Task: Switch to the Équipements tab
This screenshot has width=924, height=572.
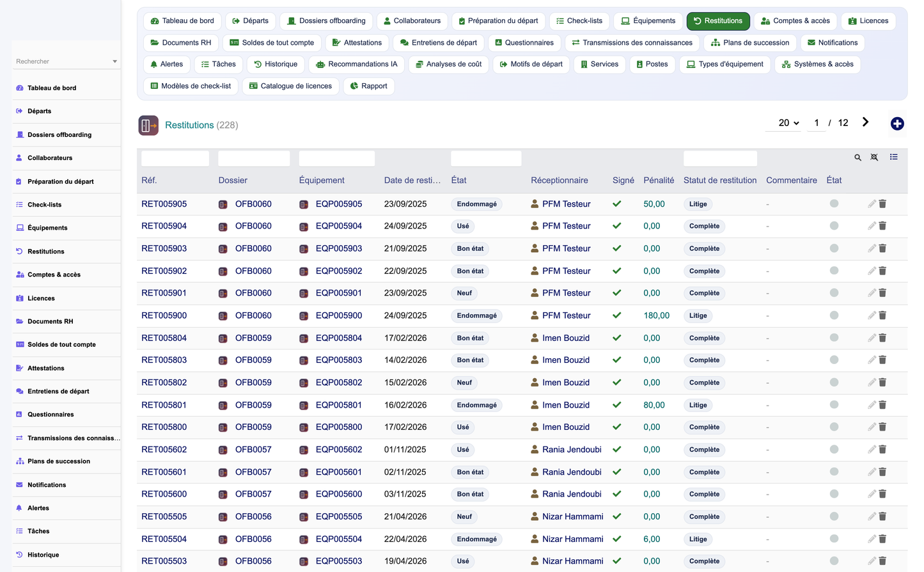Action: (648, 21)
